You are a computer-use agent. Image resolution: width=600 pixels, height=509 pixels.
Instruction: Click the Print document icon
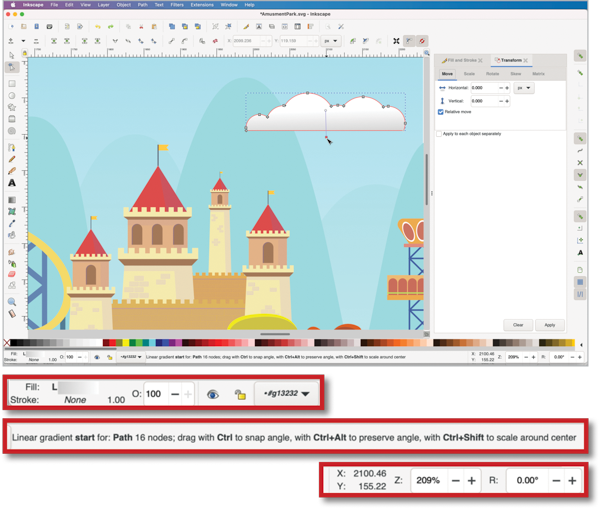pos(49,26)
